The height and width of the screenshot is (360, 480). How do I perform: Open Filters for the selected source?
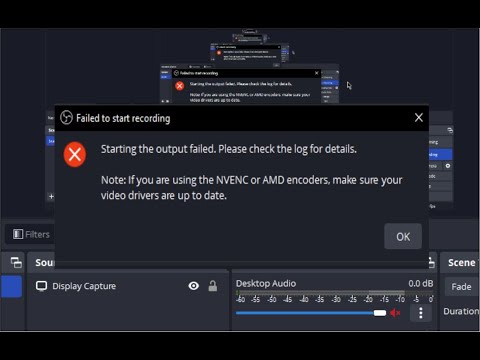[x=31, y=234]
